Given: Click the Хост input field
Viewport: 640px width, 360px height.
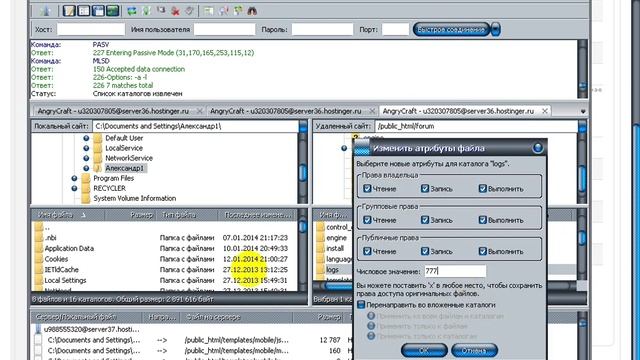Looking at the screenshot, I should pyautogui.click(x=91, y=29).
